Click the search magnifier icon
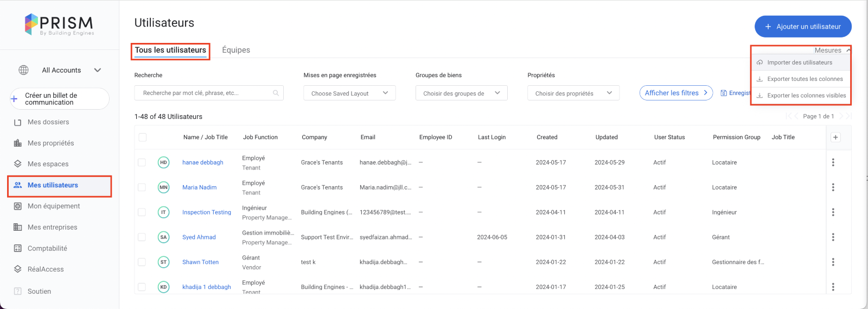868x309 pixels. coord(276,93)
